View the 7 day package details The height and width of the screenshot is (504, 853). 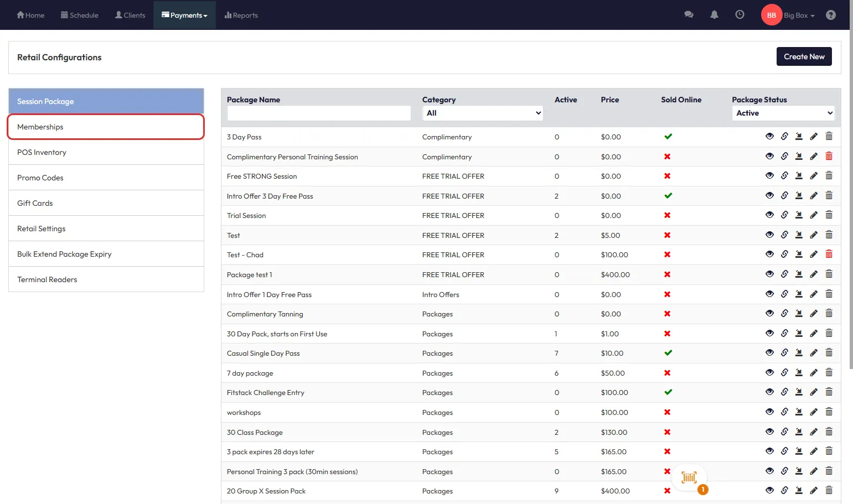pyautogui.click(x=769, y=373)
